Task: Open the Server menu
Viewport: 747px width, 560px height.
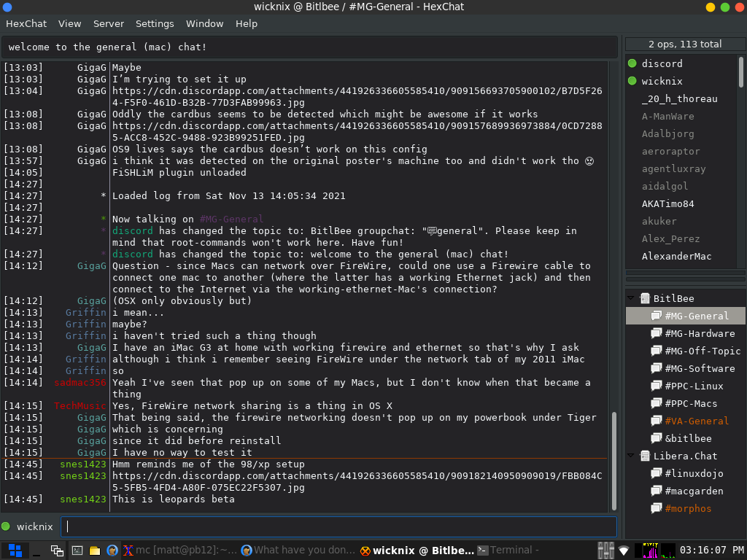Action: [x=109, y=24]
